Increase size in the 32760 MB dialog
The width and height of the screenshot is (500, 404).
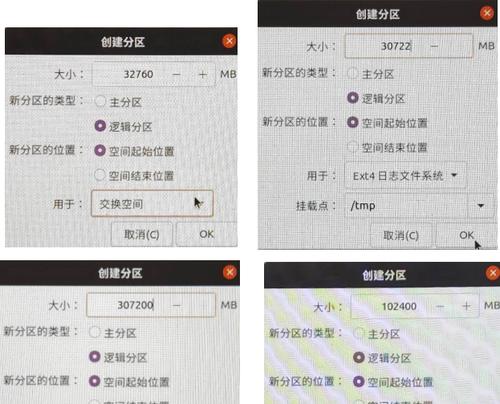(202, 74)
